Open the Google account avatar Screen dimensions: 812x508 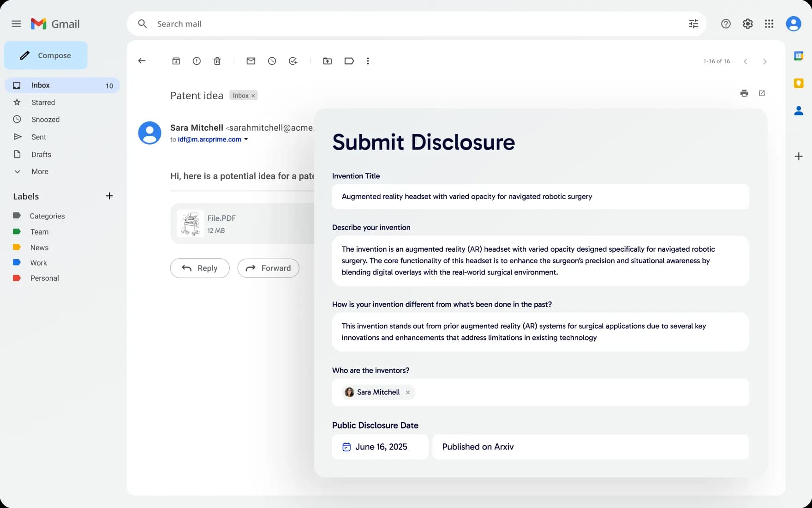[794, 24]
